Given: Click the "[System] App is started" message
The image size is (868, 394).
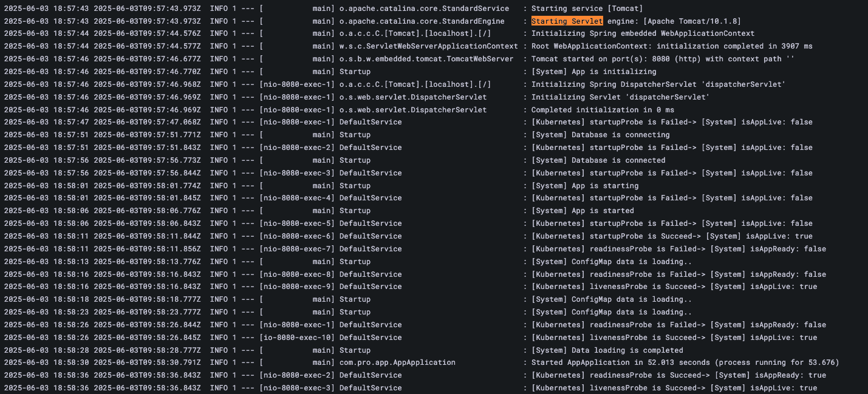Looking at the screenshot, I should [582, 211].
